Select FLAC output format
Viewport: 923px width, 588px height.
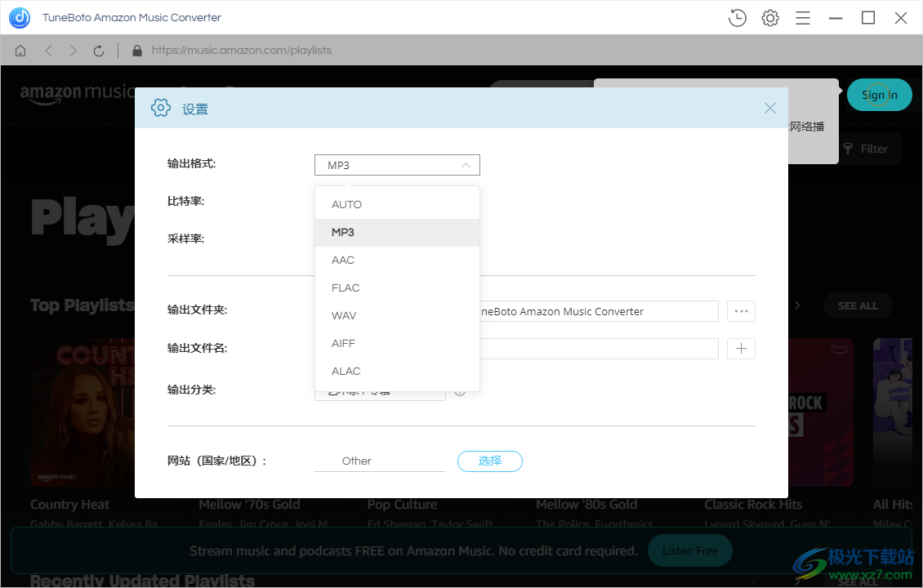click(x=397, y=287)
